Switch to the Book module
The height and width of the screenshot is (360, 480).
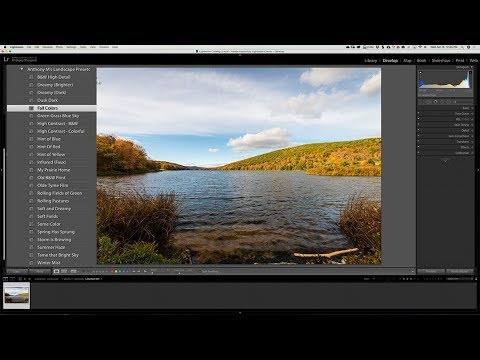[421, 60]
